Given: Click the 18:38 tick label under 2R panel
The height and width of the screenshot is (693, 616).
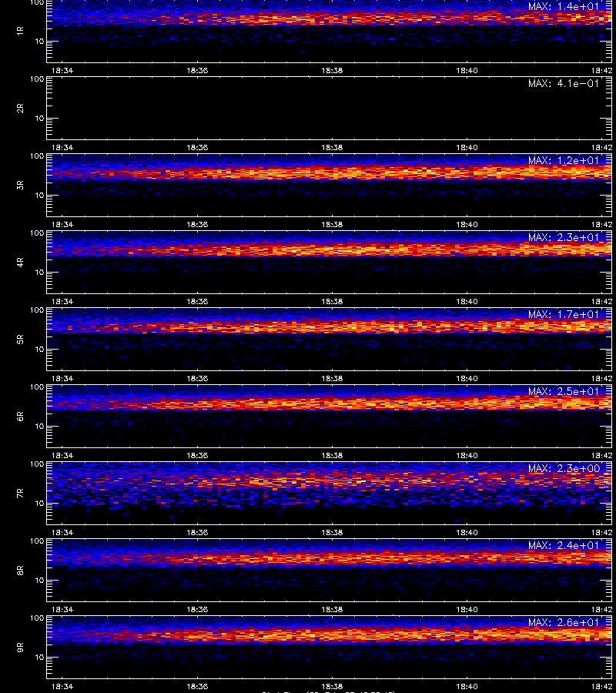Looking at the screenshot, I should click(x=332, y=148).
